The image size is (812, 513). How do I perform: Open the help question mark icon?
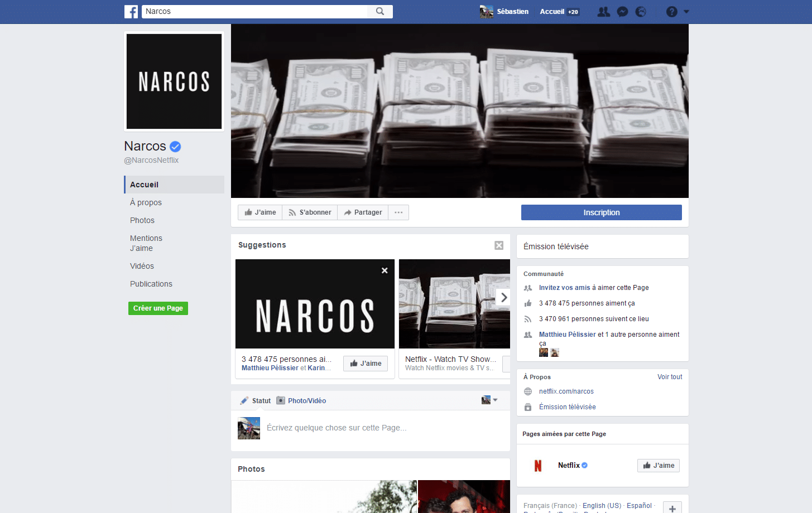click(672, 12)
